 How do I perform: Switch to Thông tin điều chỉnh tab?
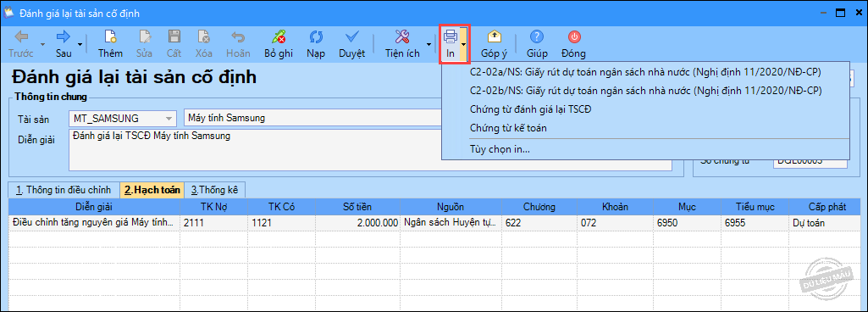tap(64, 190)
